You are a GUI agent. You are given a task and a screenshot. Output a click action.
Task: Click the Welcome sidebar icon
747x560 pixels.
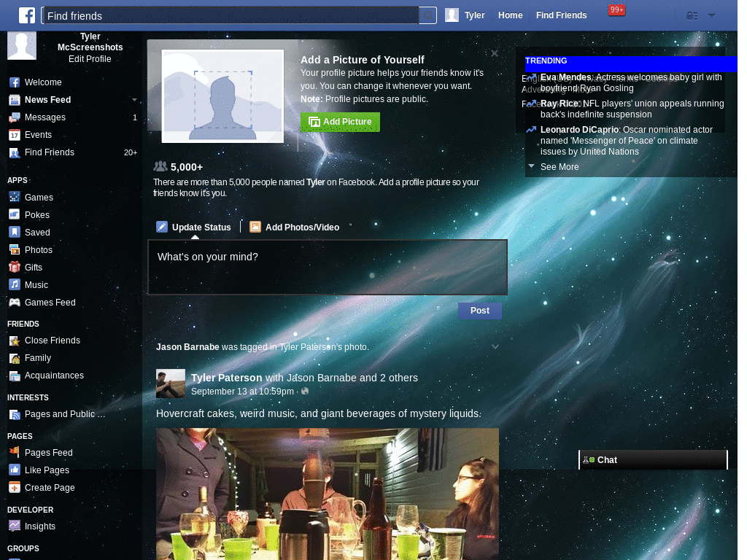pyautogui.click(x=15, y=82)
